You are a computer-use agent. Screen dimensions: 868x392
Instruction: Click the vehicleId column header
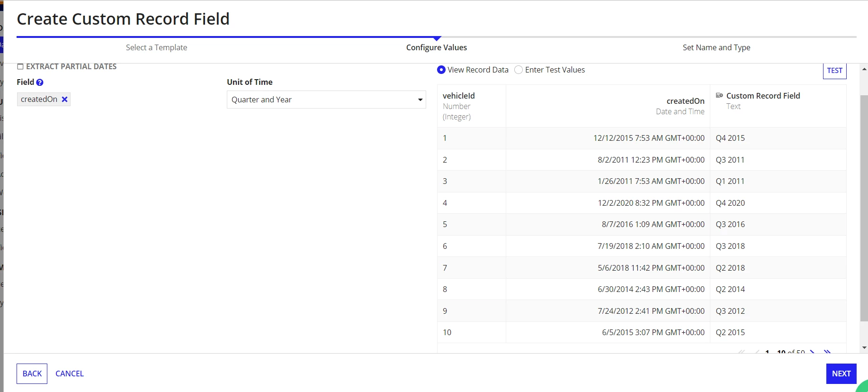472,106
